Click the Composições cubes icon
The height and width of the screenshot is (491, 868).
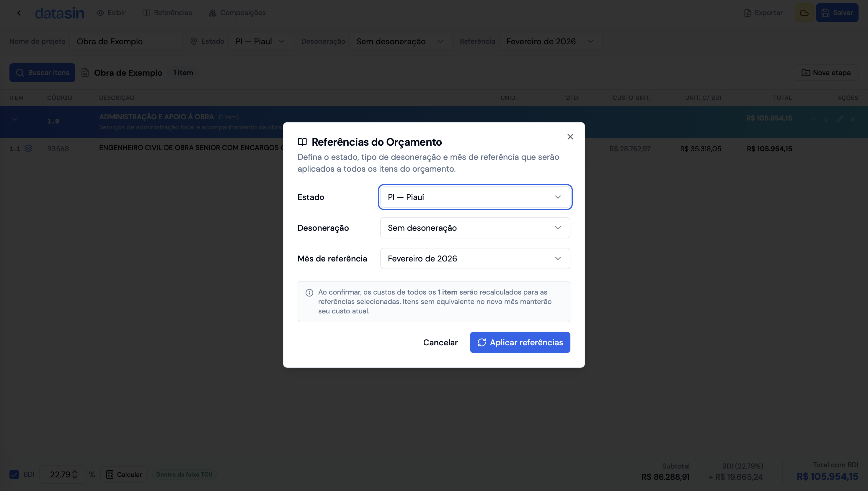click(x=212, y=13)
